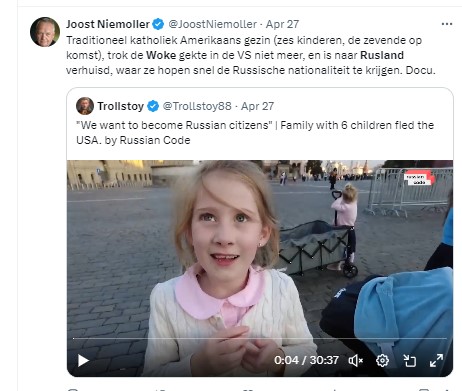Click the video time display 0:04 / 30:37
Image resolution: width=462 pixels, height=391 pixels.
point(306,360)
